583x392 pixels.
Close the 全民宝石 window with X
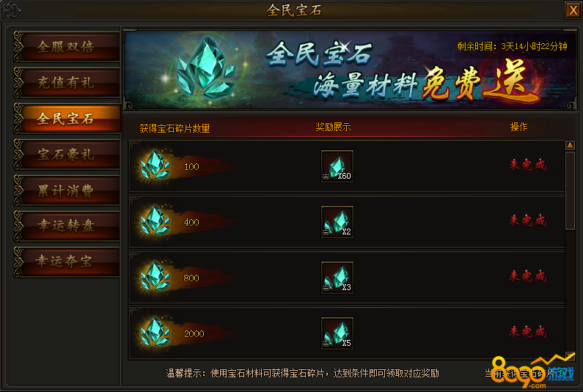coord(573,10)
